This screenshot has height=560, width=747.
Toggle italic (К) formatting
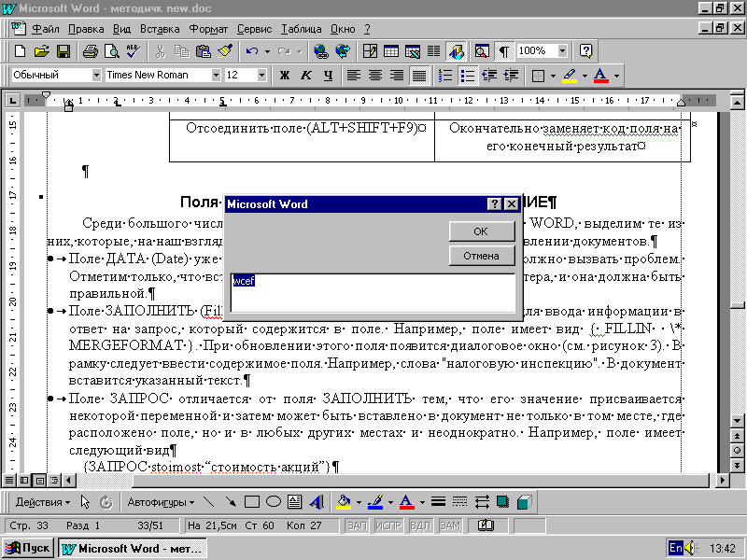pyautogui.click(x=306, y=76)
